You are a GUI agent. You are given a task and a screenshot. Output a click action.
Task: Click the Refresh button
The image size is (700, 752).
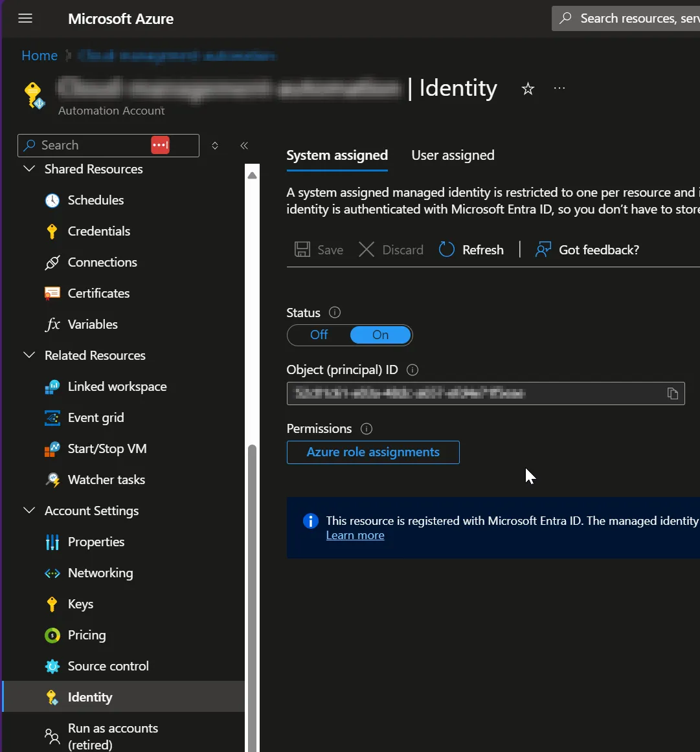(471, 250)
